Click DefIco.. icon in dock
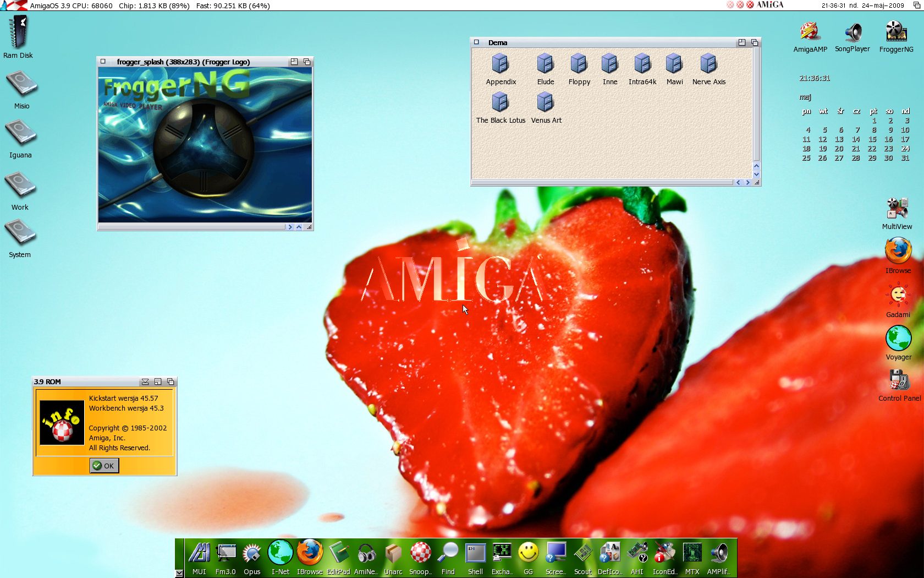 (x=610, y=557)
